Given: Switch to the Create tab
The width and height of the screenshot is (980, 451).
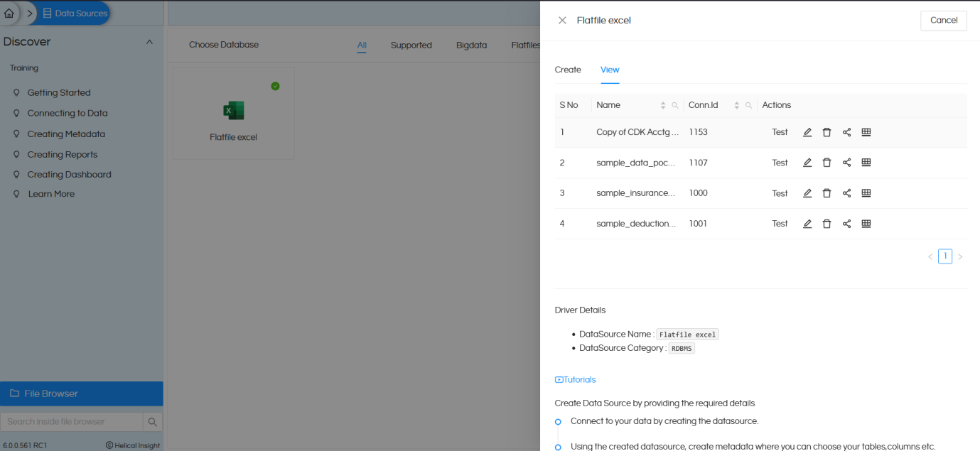Looking at the screenshot, I should click(568, 70).
